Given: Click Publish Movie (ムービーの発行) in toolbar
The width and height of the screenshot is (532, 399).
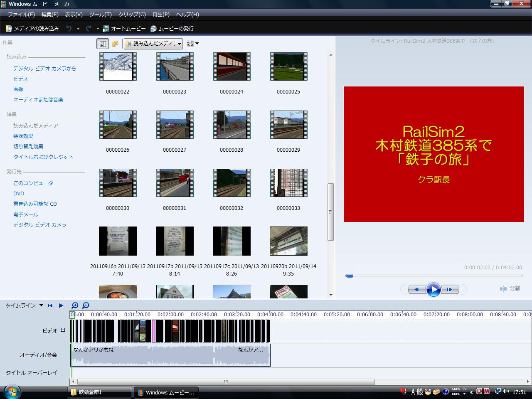Looking at the screenshot, I should coord(172,29).
